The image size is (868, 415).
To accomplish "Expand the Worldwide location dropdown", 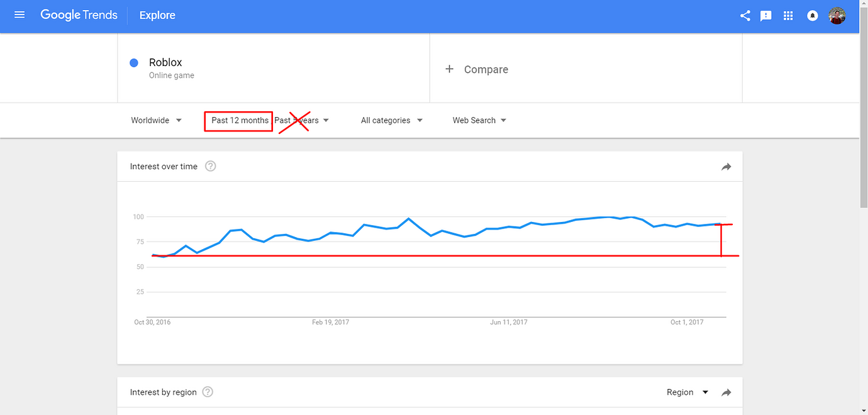I will [x=157, y=120].
